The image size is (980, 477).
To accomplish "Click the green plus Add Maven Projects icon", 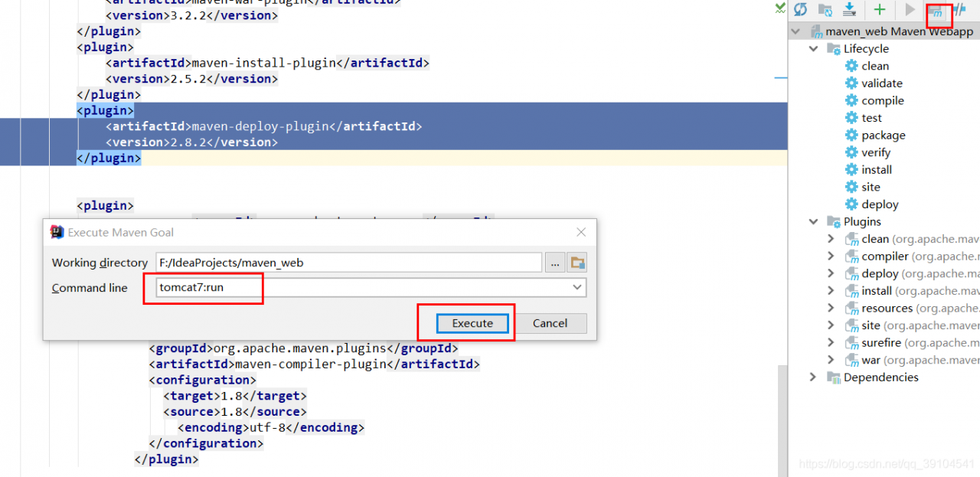I will click(x=880, y=10).
